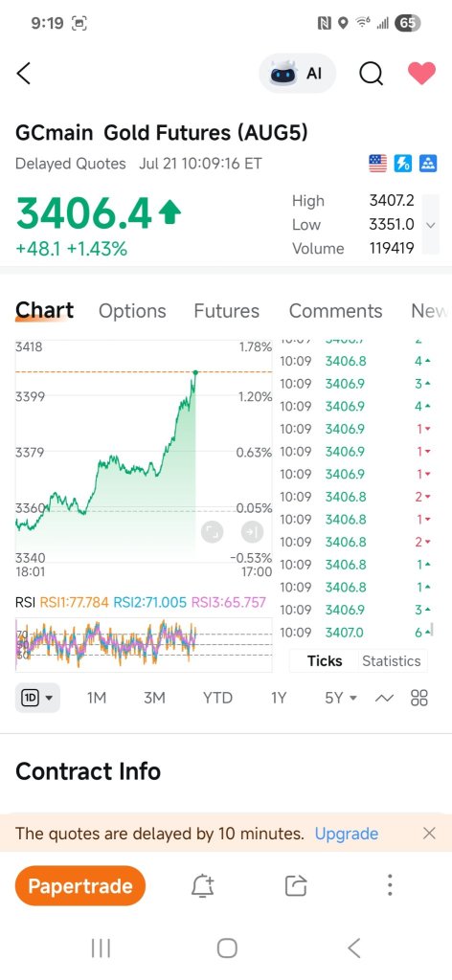The height and width of the screenshot is (980, 452).
Task: Select the YTD time range
Action: [x=217, y=698]
